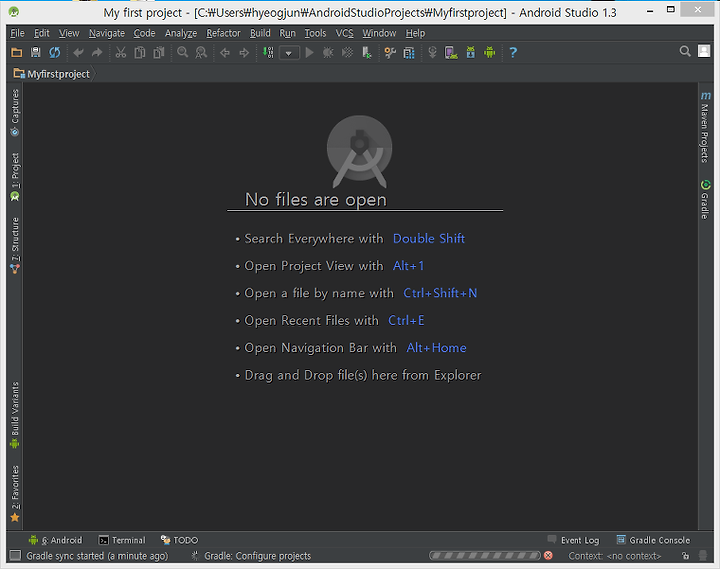This screenshot has width=720, height=569.
Task: Start debugging with the bug icon
Action: (x=328, y=52)
